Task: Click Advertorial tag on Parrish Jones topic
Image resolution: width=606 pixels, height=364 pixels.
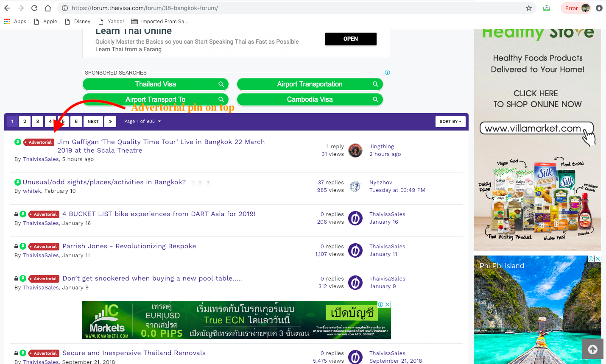Action: point(44,247)
